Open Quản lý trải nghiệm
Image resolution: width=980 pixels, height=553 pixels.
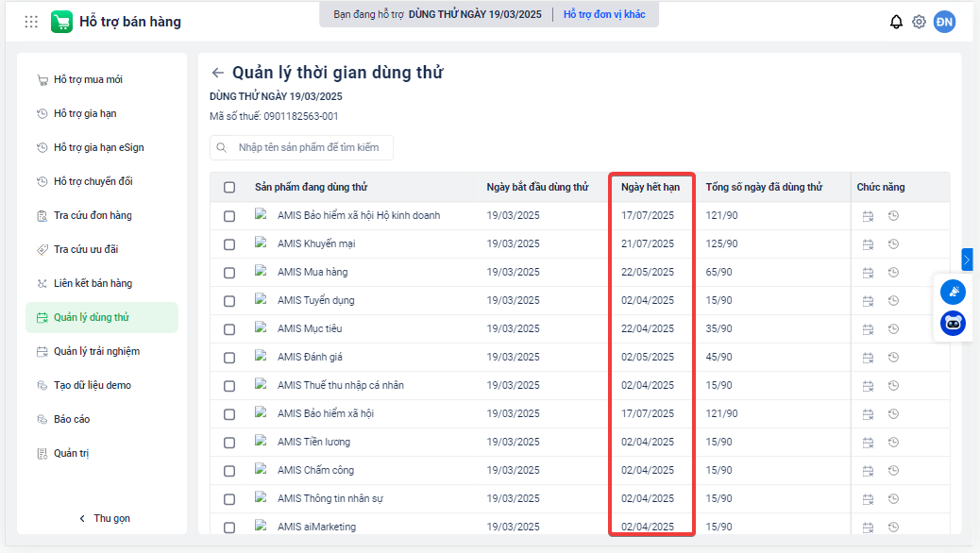pos(102,351)
